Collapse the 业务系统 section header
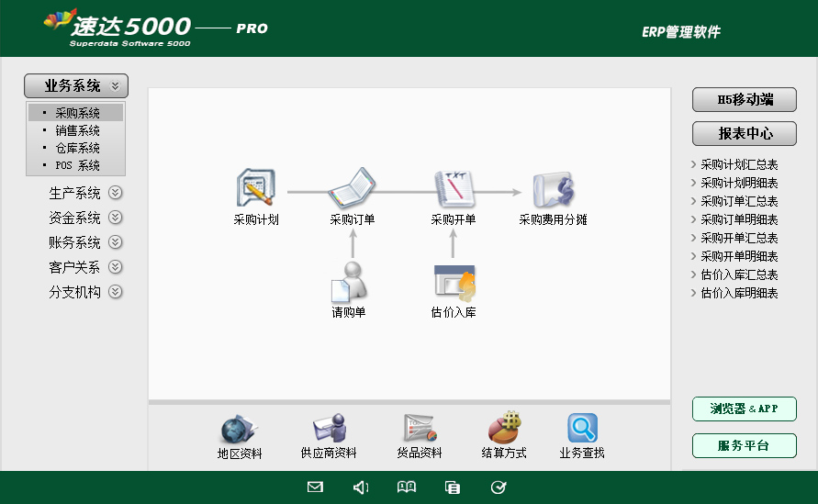Screen dimensions: 818x504 point(76,85)
